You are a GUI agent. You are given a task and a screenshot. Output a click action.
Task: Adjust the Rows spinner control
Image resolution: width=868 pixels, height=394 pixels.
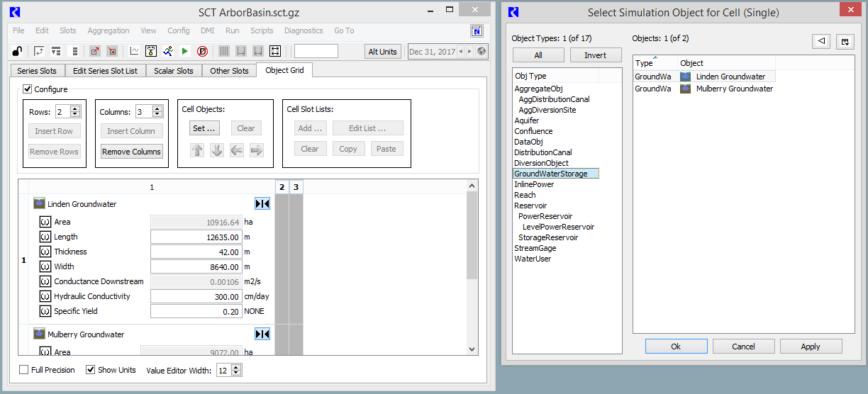point(76,112)
